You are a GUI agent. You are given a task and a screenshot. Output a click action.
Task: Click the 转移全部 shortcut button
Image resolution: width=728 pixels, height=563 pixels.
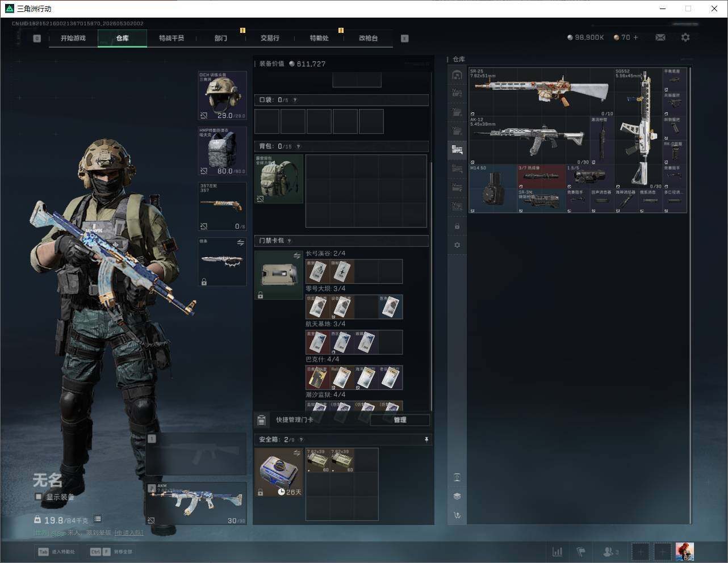[x=111, y=552]
